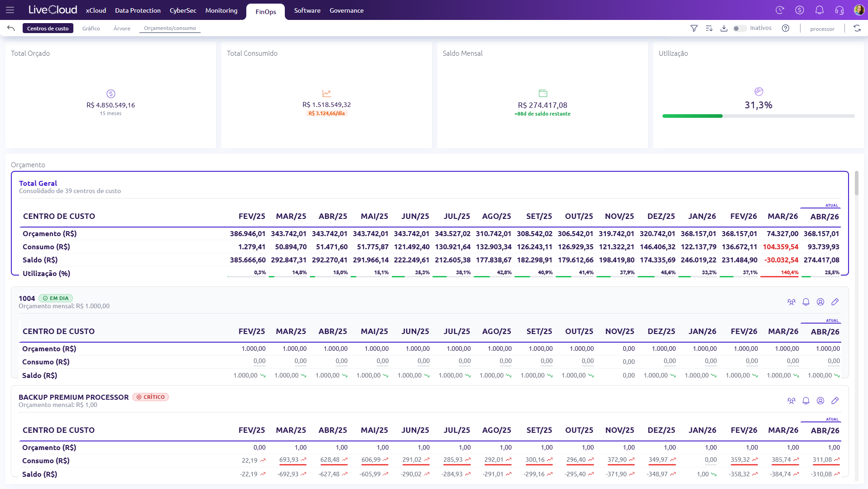Screen dimensions: 868x489
Task: Edit cost center 1004 pencil icon
Action: point(835,302)
